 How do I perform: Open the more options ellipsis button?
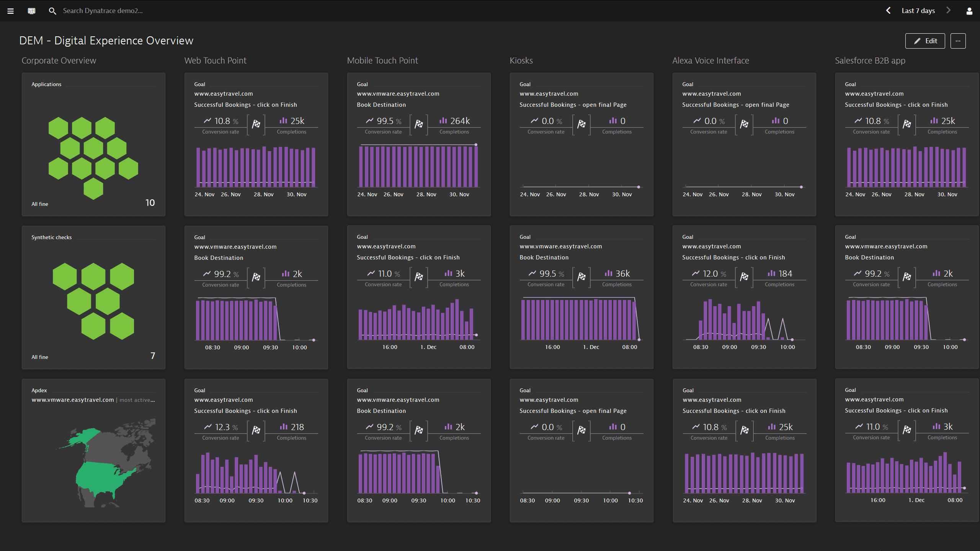pyautogui.click(x=958, y=41)
